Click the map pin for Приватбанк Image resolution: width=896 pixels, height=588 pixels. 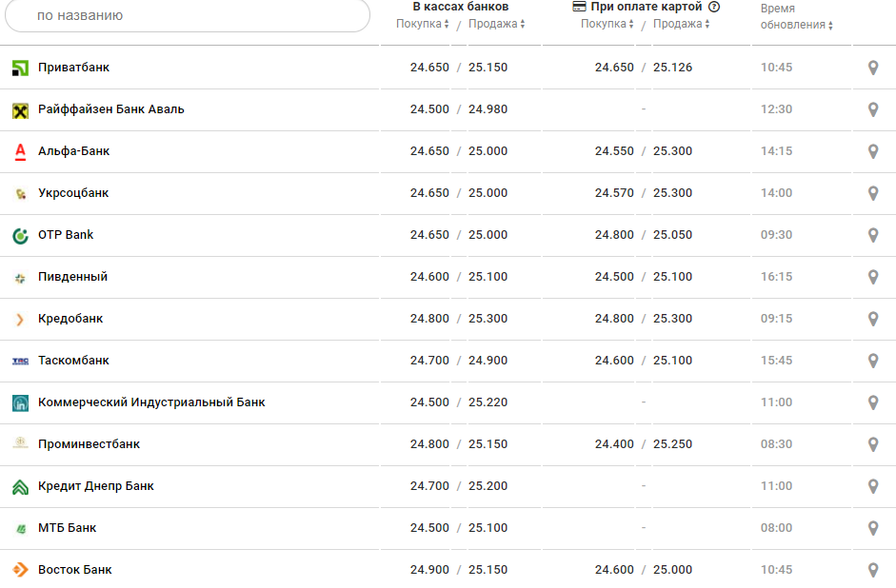click(x=873, y=68)
